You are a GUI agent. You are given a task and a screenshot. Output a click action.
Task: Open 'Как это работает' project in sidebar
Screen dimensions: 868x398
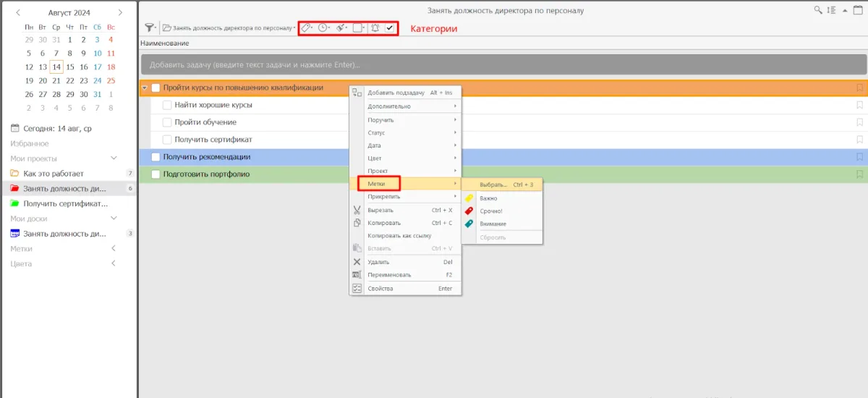[53, 174]
